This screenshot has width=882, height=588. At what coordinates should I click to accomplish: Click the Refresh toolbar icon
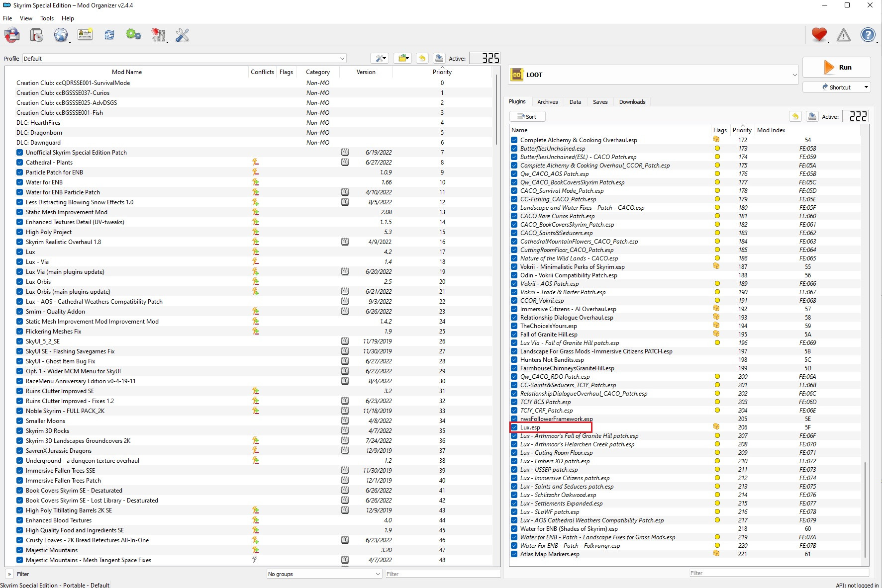pos(109,35)
